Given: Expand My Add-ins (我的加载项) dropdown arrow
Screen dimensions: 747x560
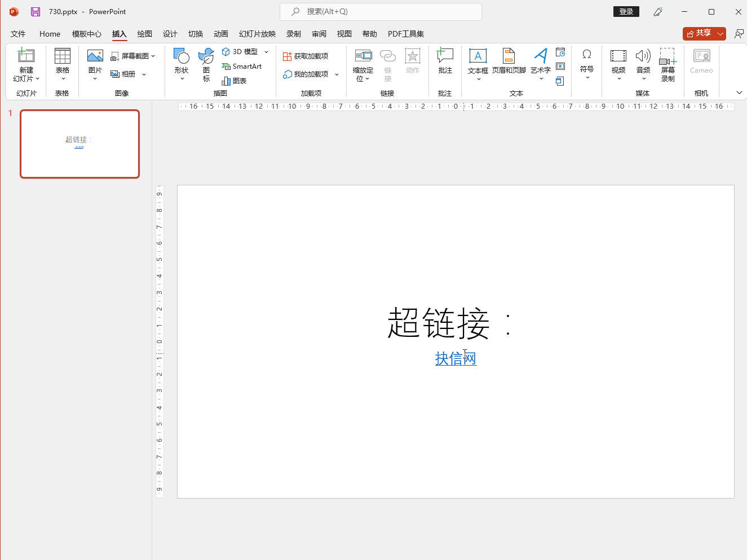Looking at the screenshot, I should pyautogui.click(x=337, y=74).
